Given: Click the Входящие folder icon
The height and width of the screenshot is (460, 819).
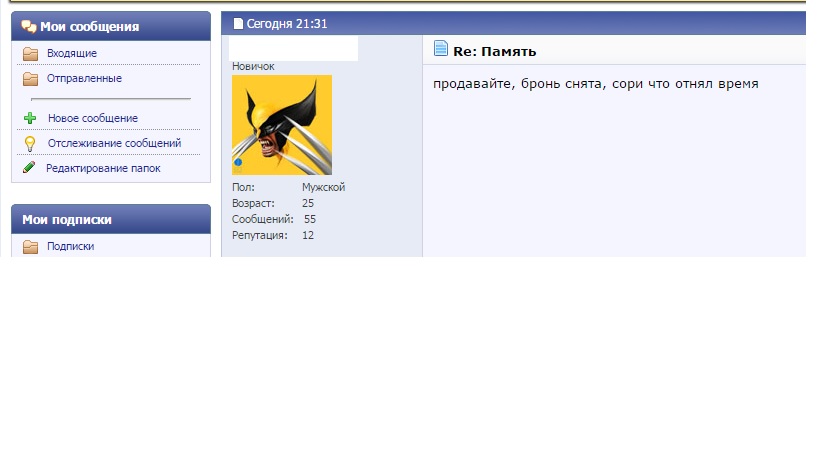Looking at the screenshot, I should 30,54.
